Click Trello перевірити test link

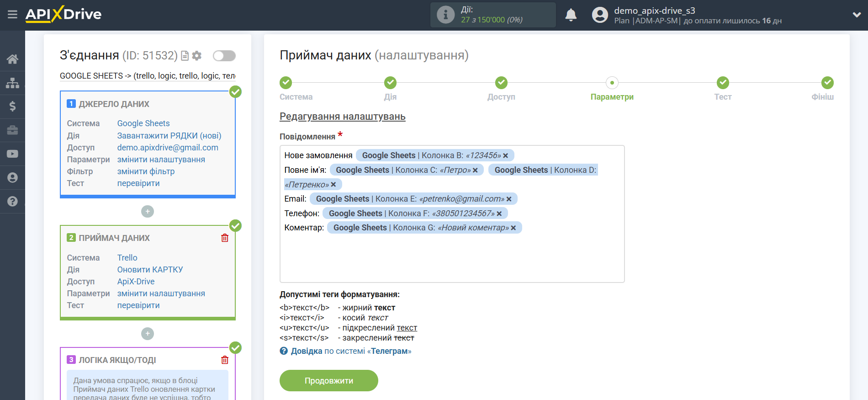(138, 305)
